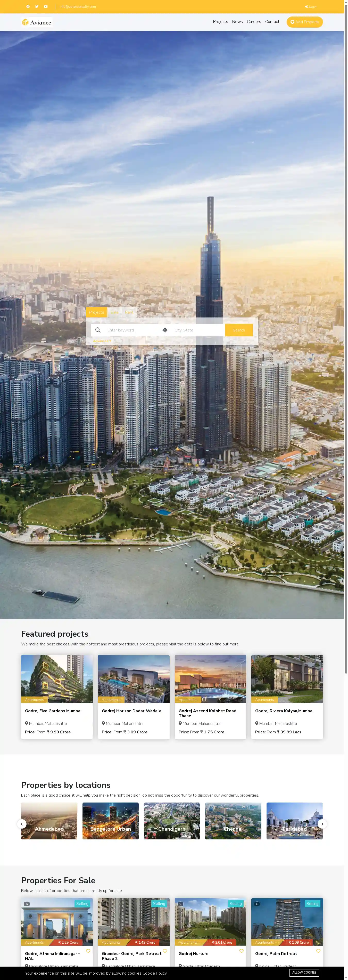
Task: Open the YouTube social icon
Action: [x=46, y=6]
